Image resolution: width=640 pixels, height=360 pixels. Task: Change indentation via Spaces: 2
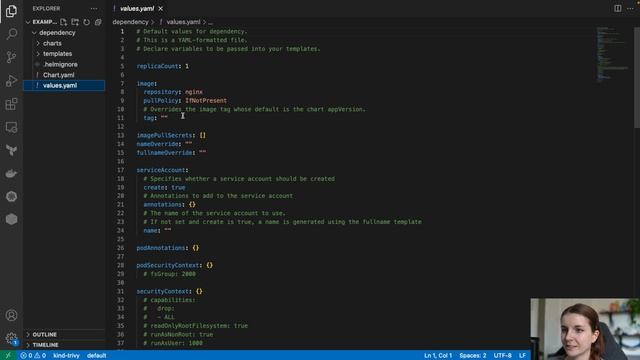[x=473, y=356]
